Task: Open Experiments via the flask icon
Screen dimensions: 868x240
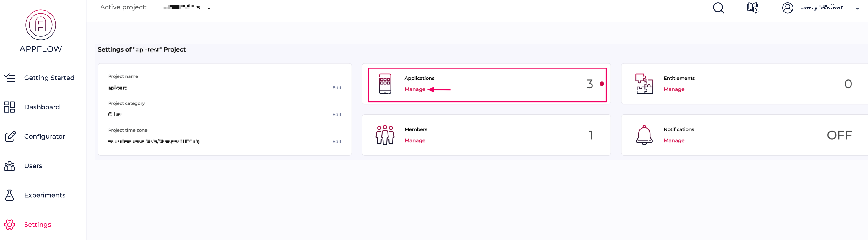Action: tap(9, 195)
